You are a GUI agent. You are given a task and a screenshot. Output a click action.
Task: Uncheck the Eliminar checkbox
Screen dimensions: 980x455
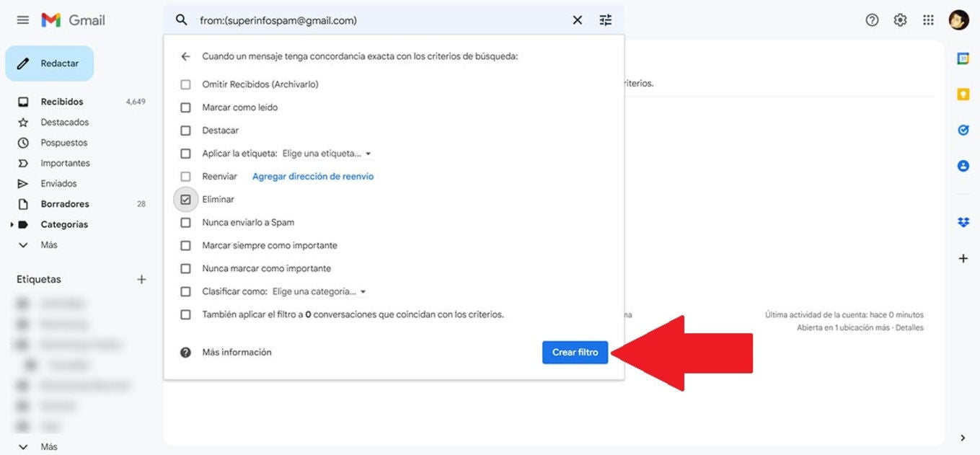pyautogui.click(x=185, y=200)
